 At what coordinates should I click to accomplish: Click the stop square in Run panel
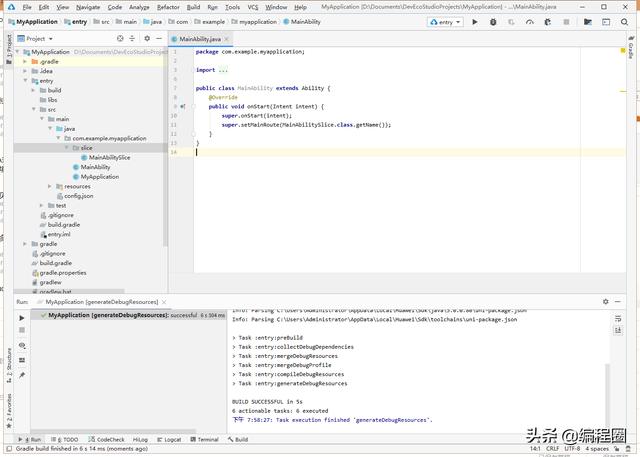pyautogui.click(x=22, y=330)
